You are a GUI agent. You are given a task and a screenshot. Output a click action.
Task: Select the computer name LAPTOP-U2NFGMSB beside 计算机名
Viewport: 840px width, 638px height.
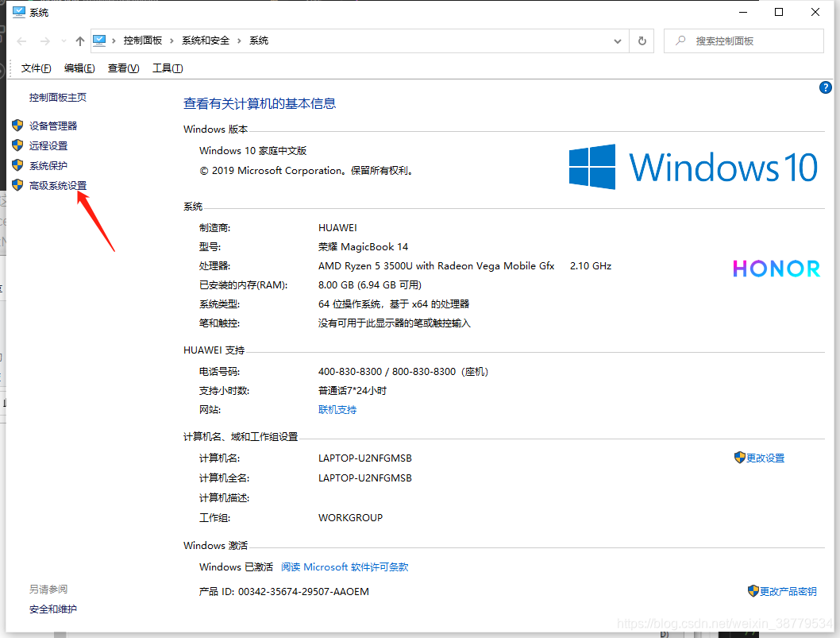(x=365, y=458)
